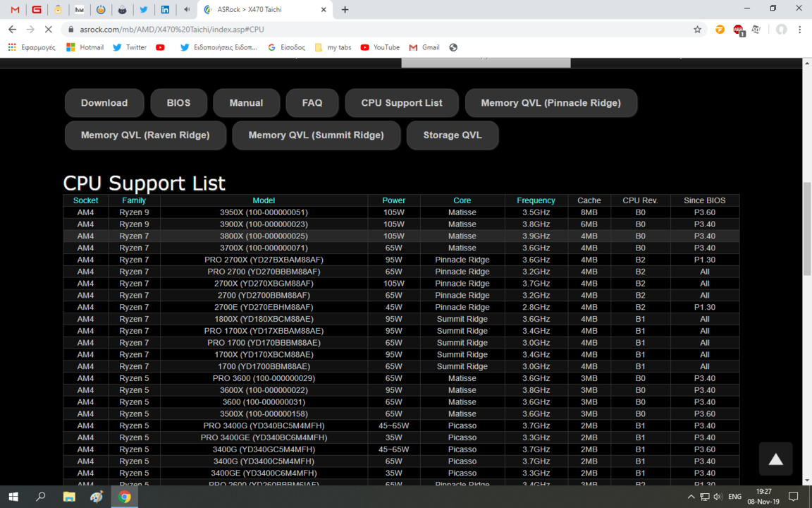Open Memory QVL (Summit Ridge)

(316, 135)
